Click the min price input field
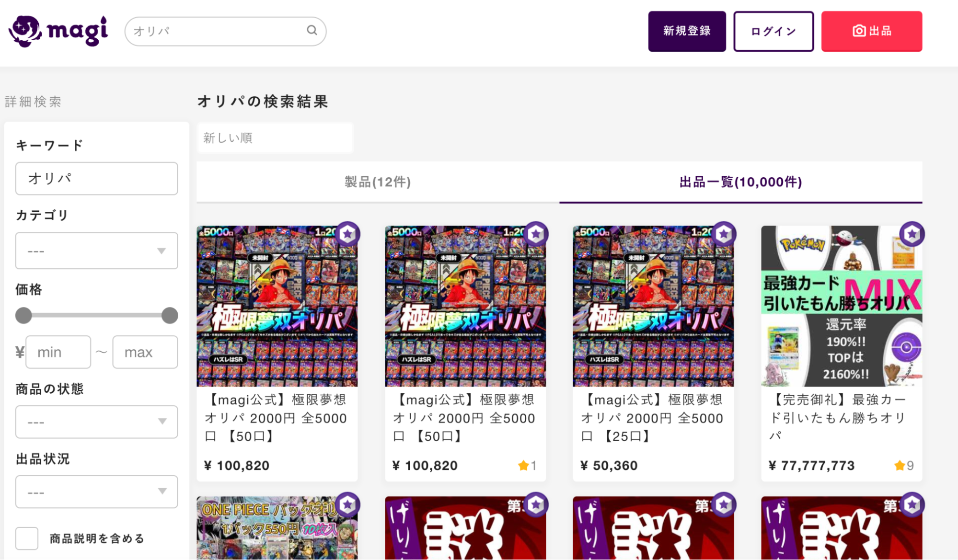The height and width of the screenshot is (560, 958). tap(58, 352)
